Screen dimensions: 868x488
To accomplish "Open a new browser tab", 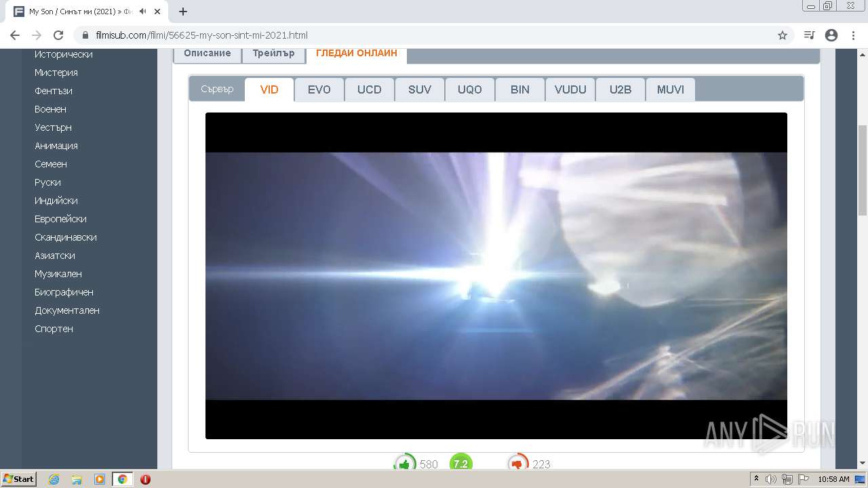I will point(183,12).
